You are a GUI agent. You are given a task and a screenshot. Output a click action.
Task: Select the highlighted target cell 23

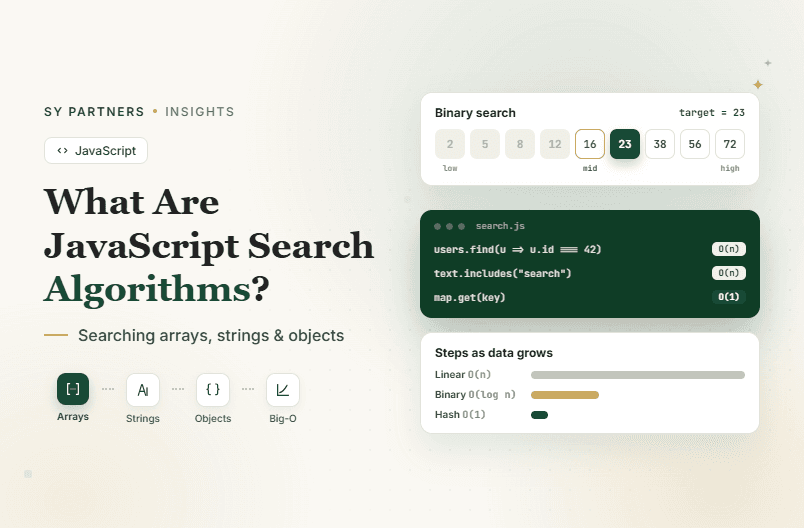[625, 144]
